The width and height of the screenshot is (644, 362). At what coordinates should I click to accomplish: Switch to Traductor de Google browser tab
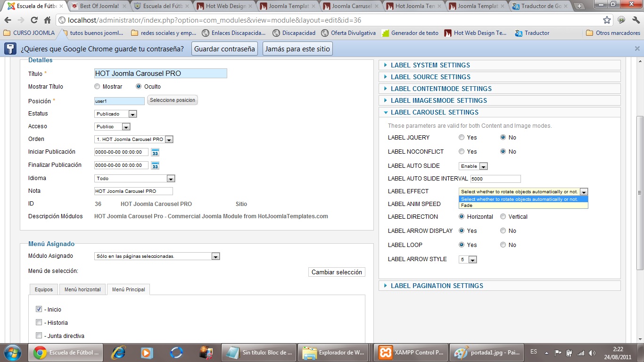tap(540, 6)
